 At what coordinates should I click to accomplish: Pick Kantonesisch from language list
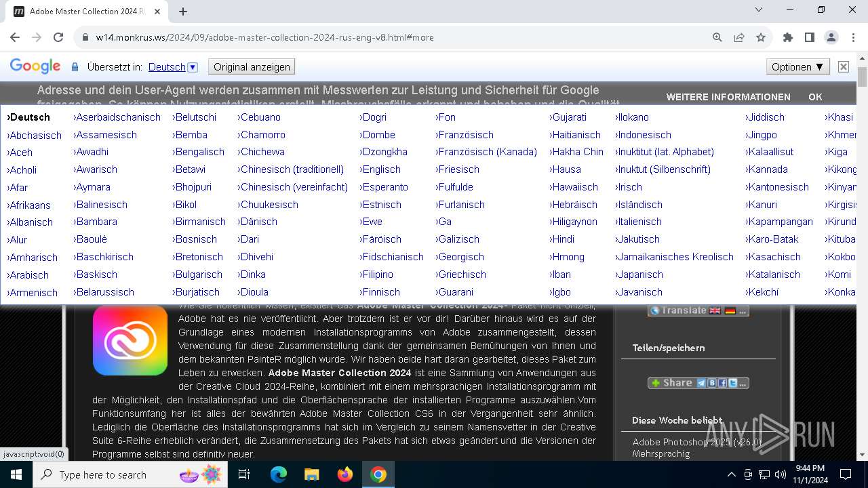tap(777, 187)
